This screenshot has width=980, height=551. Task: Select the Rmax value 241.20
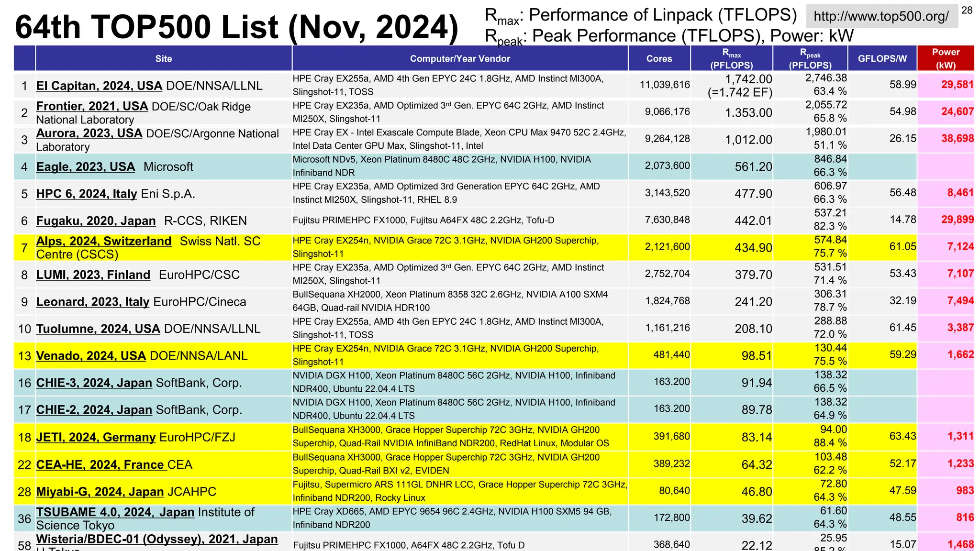click(x=754, y=302)
